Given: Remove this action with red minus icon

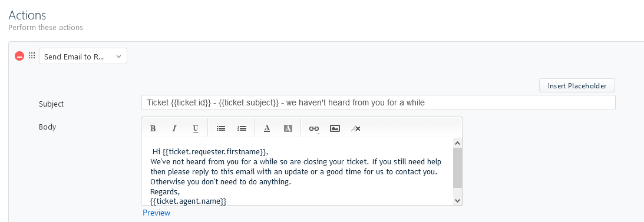Looking at the screenshot, I should pyautogui.click(x=19, y=56).
